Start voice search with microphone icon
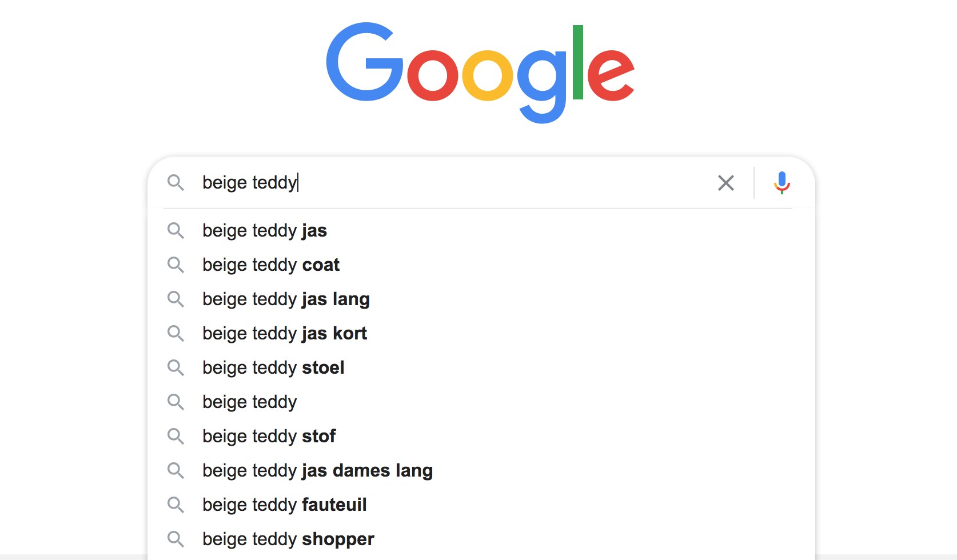This screenshot has width=957, height=560. (x=781, y=183)
